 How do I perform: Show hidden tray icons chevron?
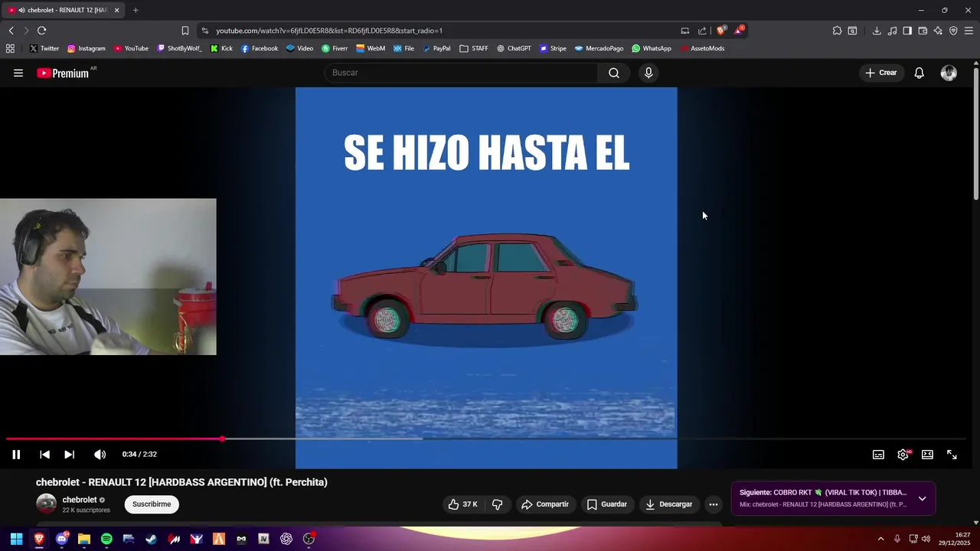click(880, 539)
